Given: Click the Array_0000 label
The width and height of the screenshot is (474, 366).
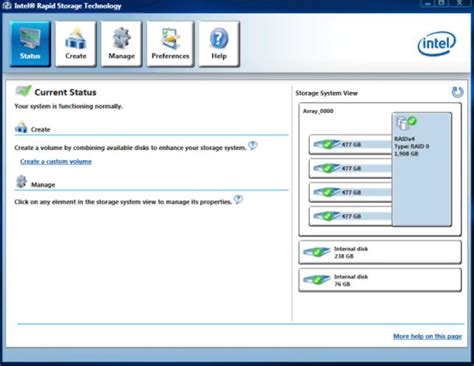Looking at the screenshot, I should click(318, 111).
